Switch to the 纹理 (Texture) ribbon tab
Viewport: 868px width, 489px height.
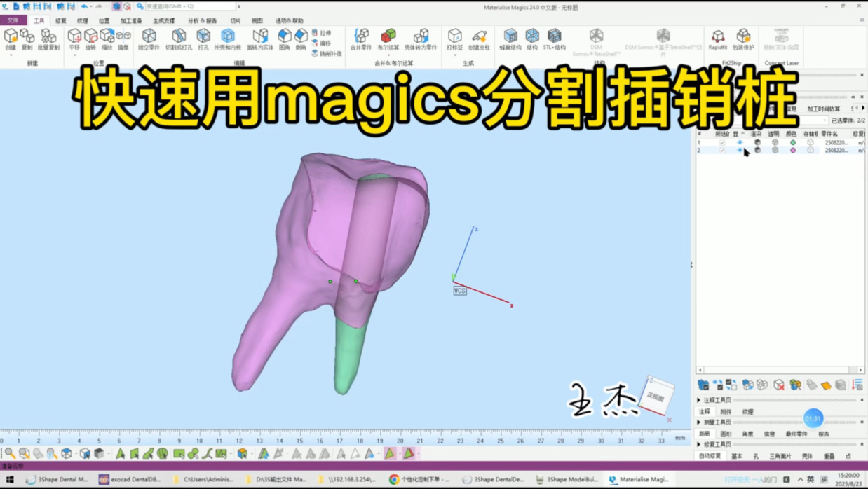[82, 21]
